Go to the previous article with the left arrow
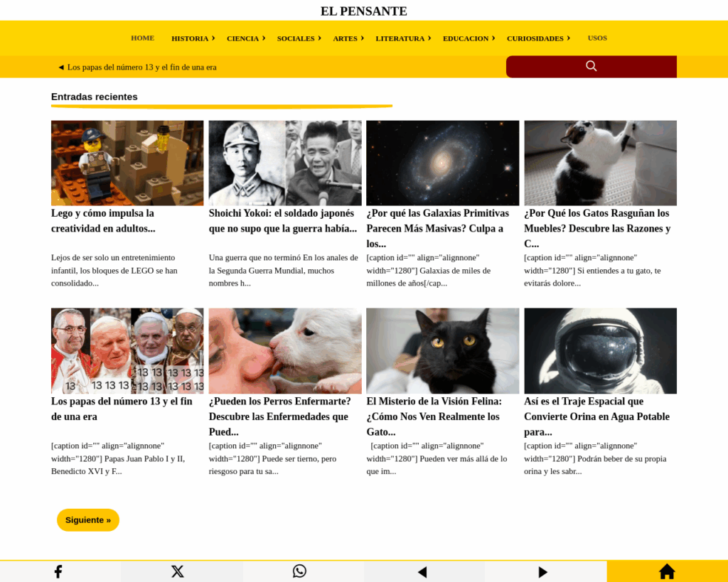 [x=422, y=572]
